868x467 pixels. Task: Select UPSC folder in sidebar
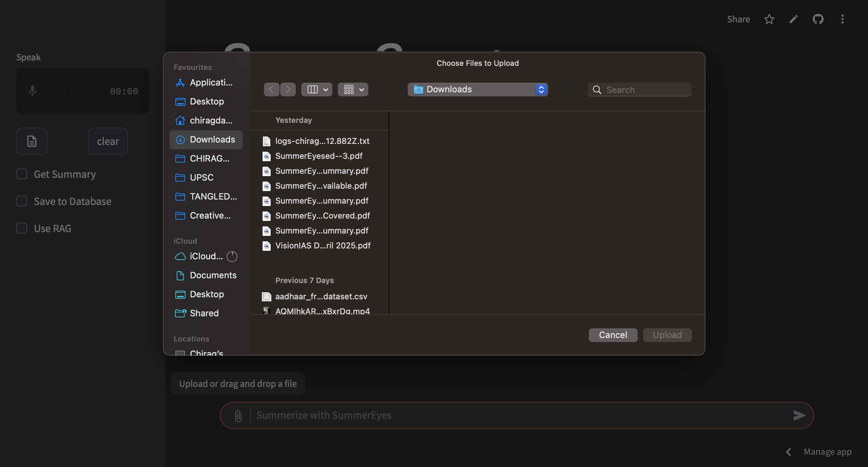pos(201,178)
